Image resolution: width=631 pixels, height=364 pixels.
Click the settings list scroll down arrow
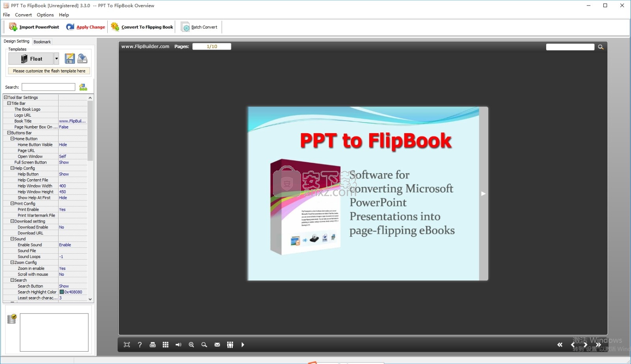90,299
